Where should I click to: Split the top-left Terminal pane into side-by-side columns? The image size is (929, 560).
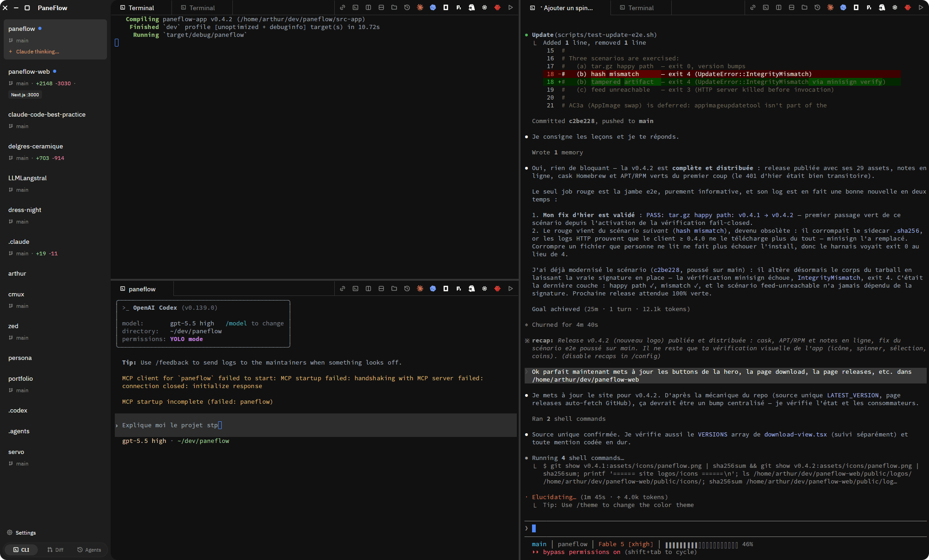click(x=368, y=8)
